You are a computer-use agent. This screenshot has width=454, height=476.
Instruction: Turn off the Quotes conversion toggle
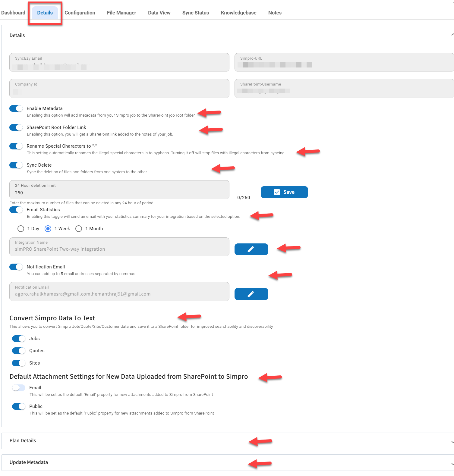[19, 351]
